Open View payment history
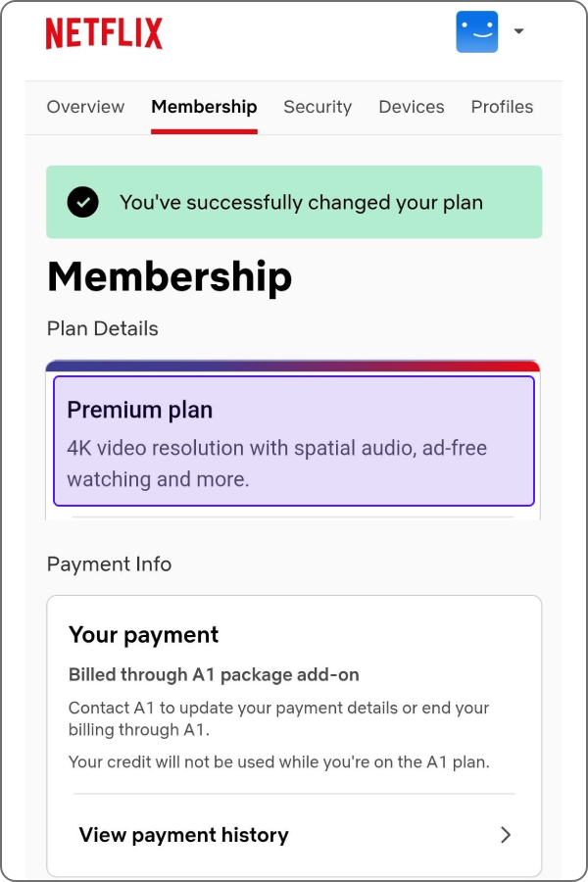588x882 pixels. 294,835
